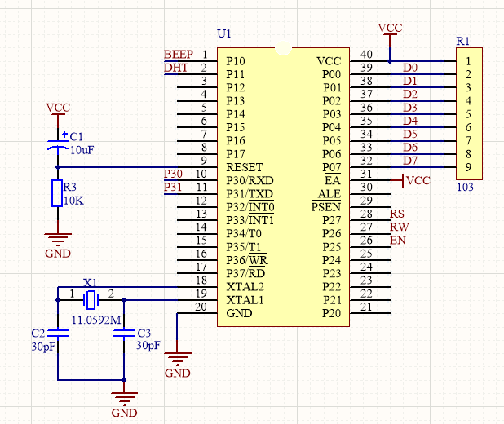Click the P20 pin name
504x424 pixels.
click(x=332, y=313)
